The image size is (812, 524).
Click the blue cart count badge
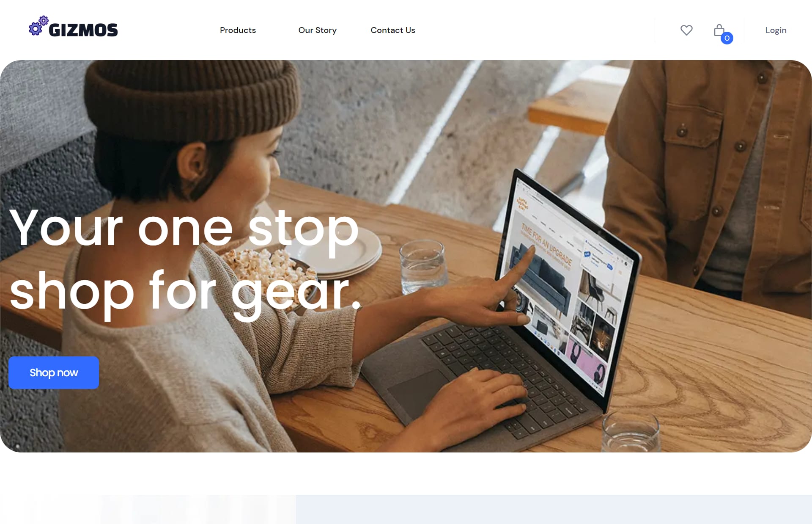point(727,38)
